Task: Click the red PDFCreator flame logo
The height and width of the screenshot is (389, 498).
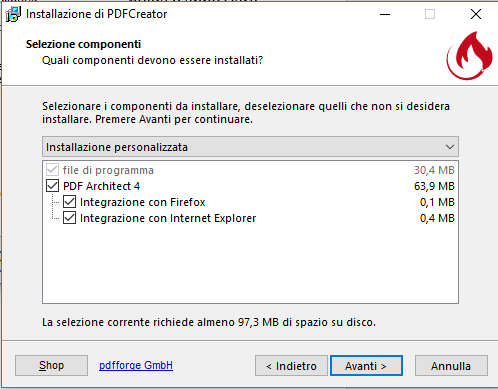Action: (469, 56)
